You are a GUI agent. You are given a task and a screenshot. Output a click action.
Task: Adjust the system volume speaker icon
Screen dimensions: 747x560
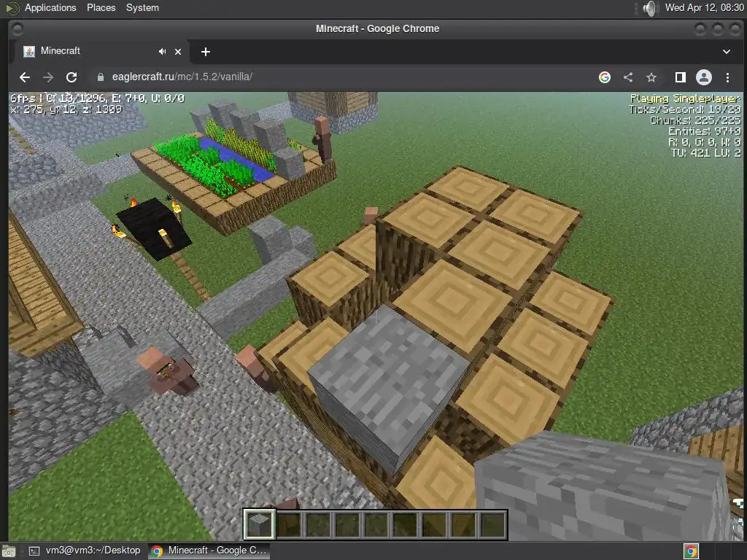649,8
